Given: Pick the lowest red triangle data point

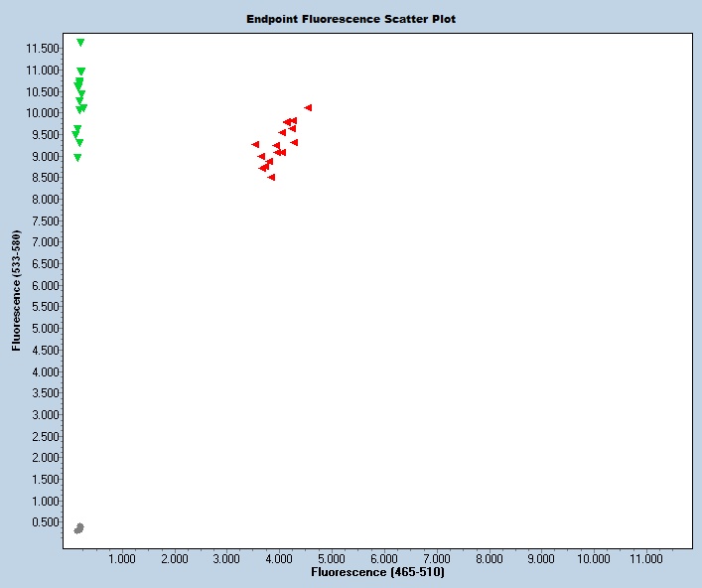Looking at the screenshot, I should [x=271, y=177].
